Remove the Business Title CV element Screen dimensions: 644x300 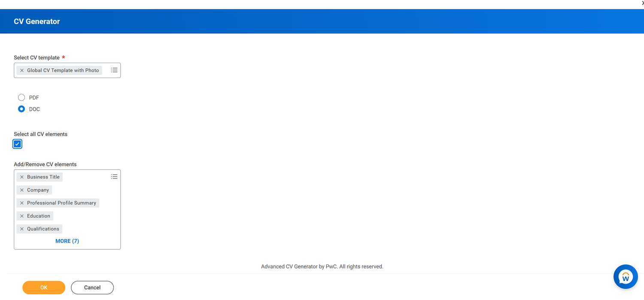coord(22,176)
